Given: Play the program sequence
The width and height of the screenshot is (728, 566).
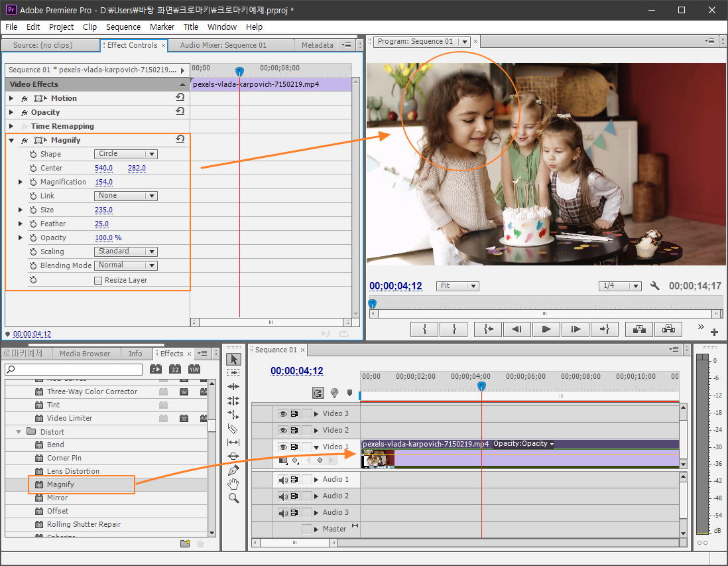Looking at the screenshot, I should pos(546,329).
